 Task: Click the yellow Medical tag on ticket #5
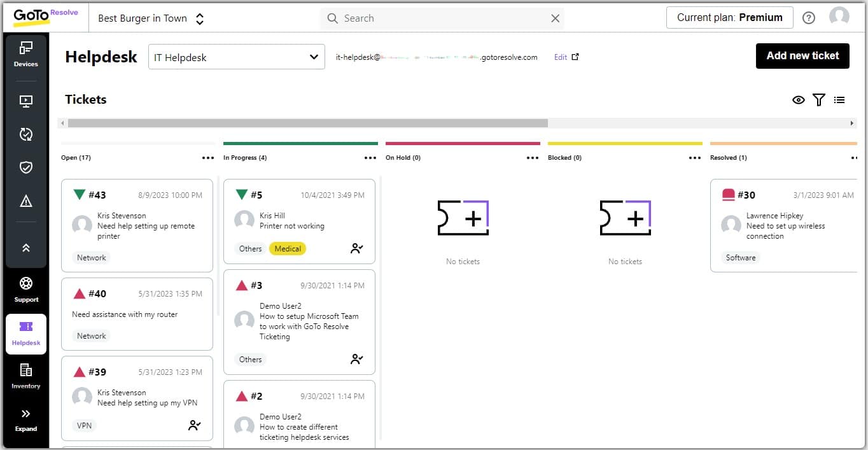[x=288, y=249]
